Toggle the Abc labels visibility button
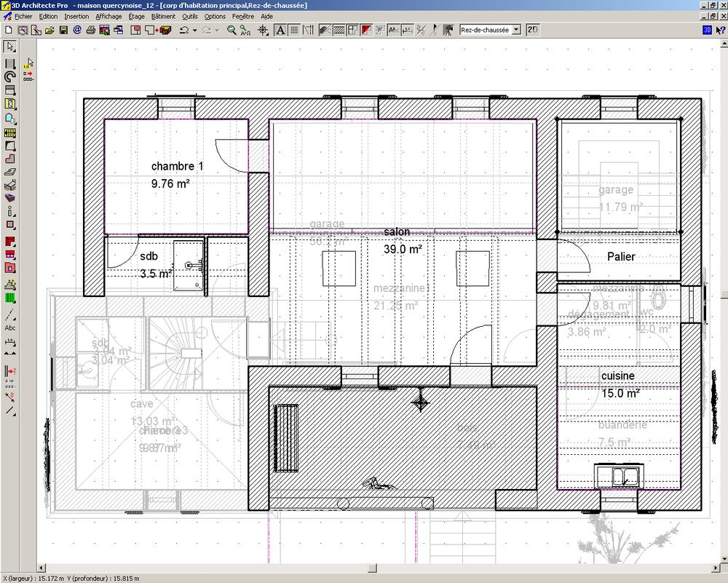The width and height of the screenshot is (728, 583). (394, 30)
